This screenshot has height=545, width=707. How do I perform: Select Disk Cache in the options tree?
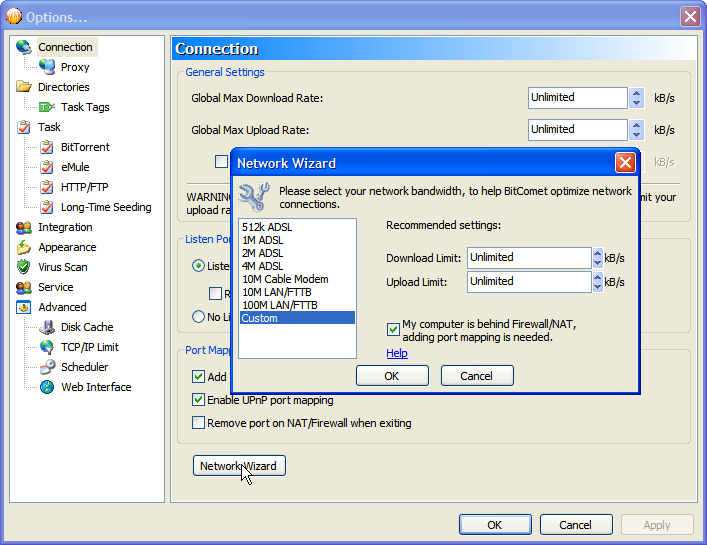(87, 327)
